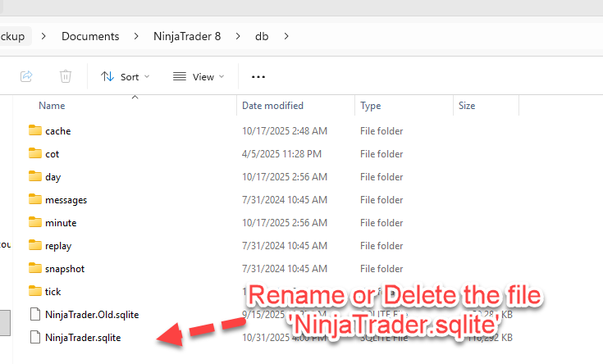
Task: Click the replay row's date modified value
Action: (x=285, y=246)
